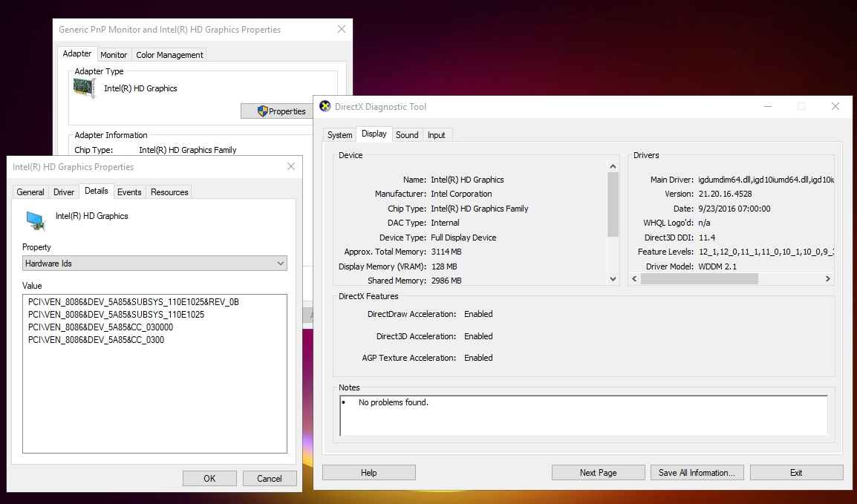Open the Color Management tab
The height and width of the screenshot is (504, 857).
click(169, 54)
